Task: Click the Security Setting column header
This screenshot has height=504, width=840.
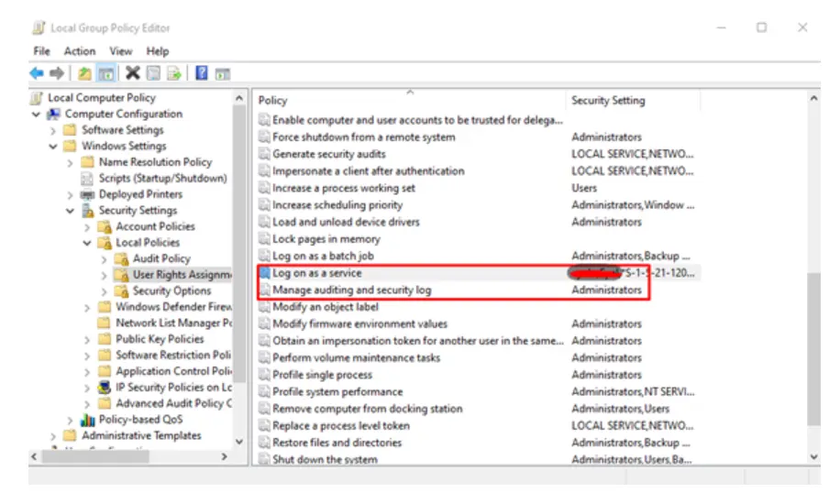Action: (x=608, y=100)
